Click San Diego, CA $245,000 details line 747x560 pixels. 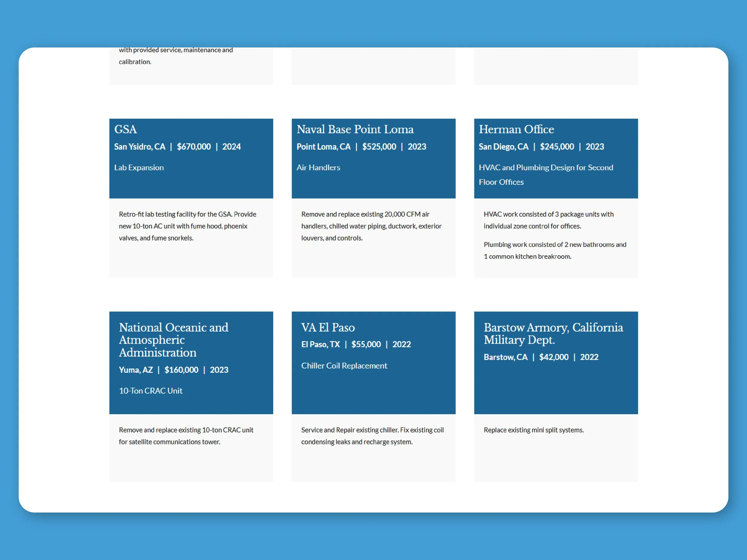(541, 147)
